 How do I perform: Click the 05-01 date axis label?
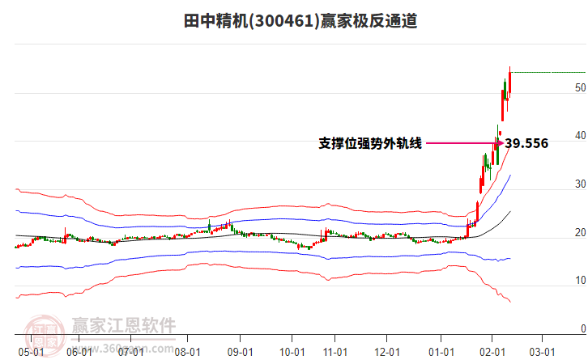pos(31,352)
